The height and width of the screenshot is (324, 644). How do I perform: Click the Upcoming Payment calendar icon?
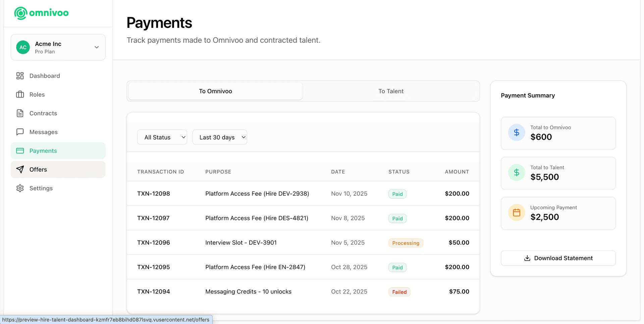coord(517,212)
